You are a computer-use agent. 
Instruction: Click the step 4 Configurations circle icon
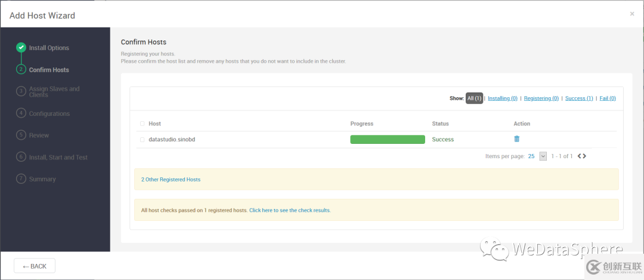pos(21,113)
